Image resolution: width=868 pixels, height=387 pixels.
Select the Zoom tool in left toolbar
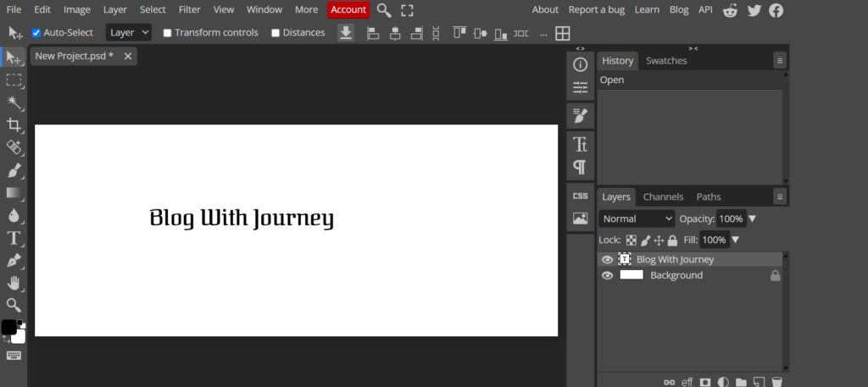point(14,305)
